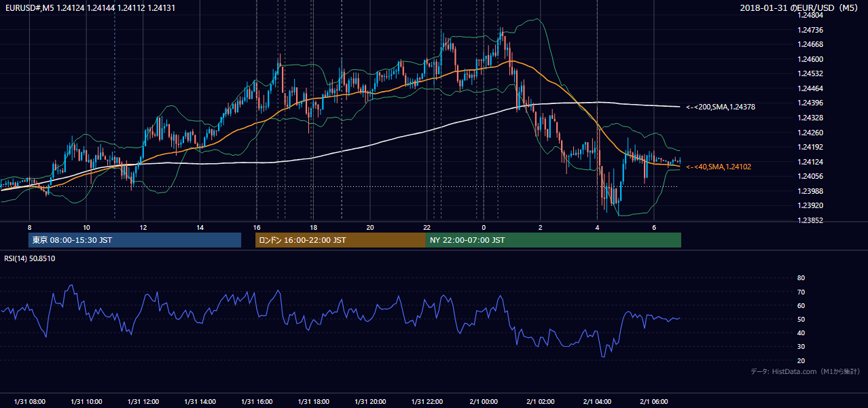The height and width of the screenshot is (408, 868).
Task: Click the RSI scale value 70
Action: click(x=801, y=292)
